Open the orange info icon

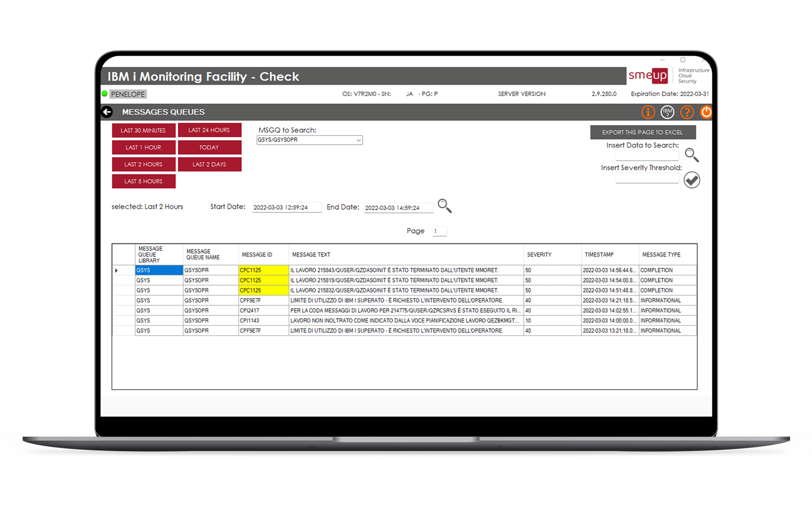[648, 112]
